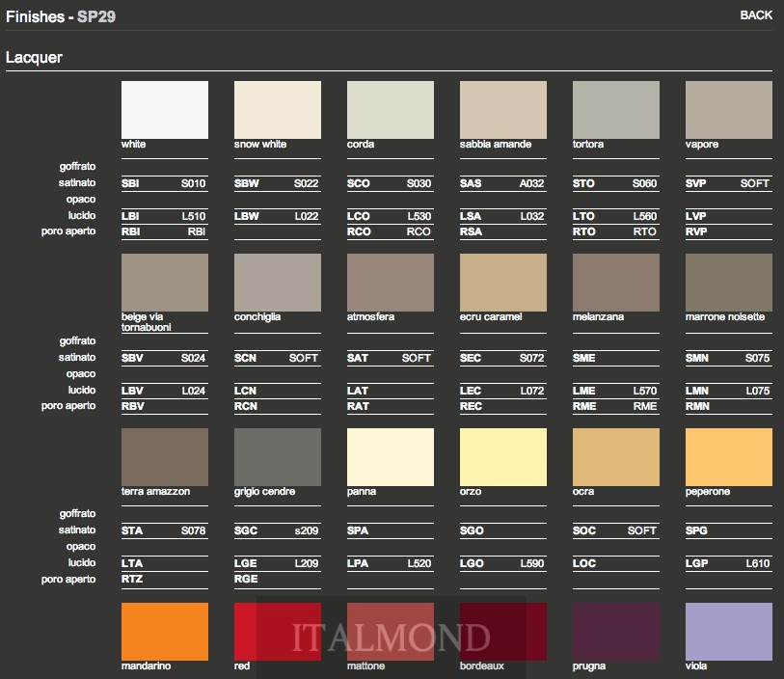Click the SAS code under sabbia amande

tap(471, 183)
